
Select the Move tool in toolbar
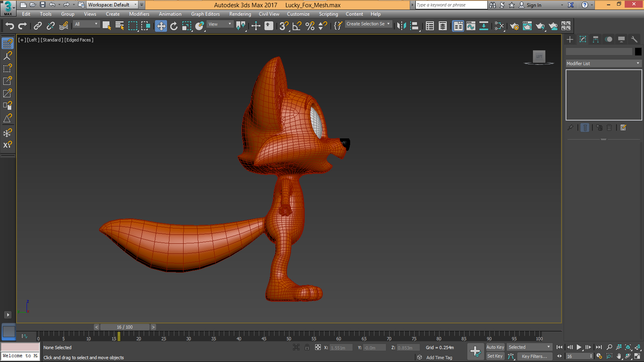point(161,26)
